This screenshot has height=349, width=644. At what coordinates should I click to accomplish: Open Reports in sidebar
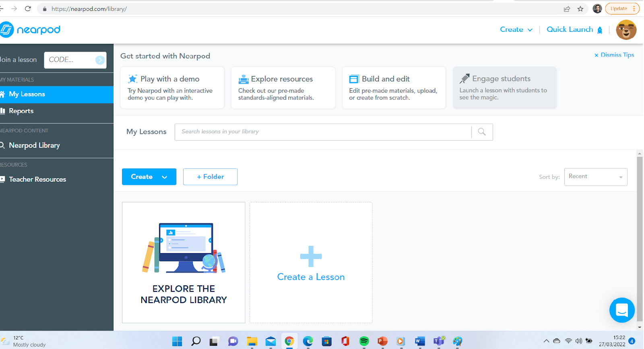point(57,111)
